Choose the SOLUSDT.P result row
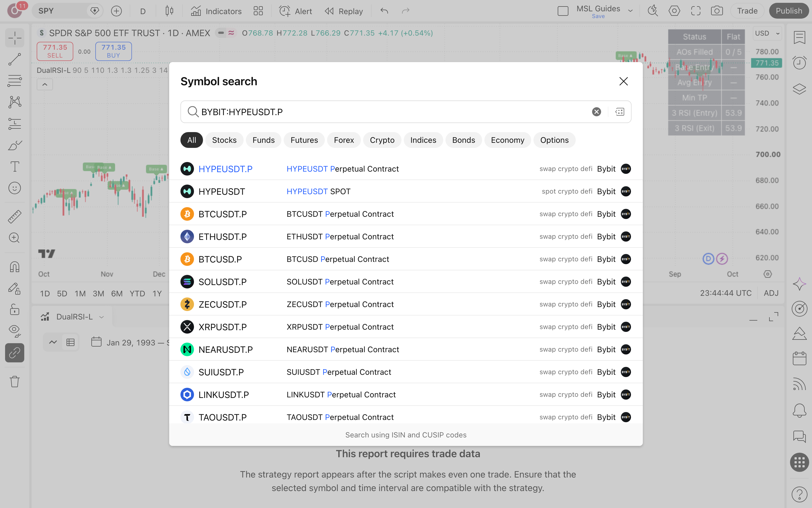812x508 pixels. click(406, 282)
